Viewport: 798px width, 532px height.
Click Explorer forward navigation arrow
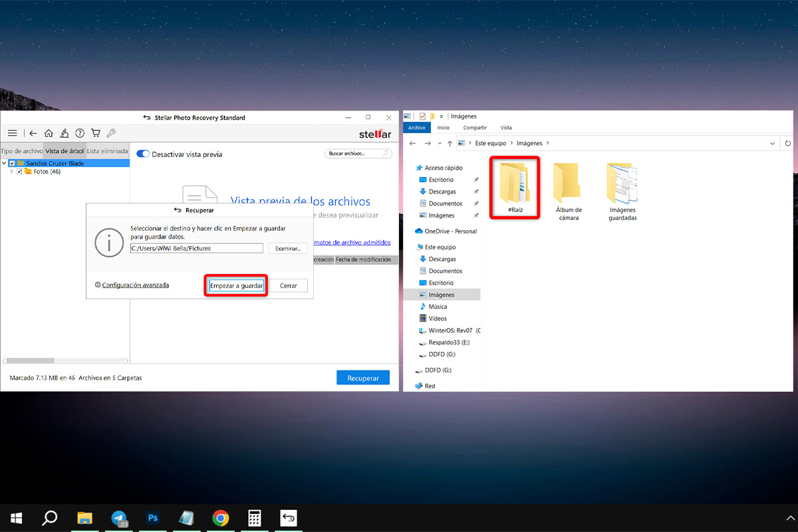pyautogui.click(x=427, y=143)
